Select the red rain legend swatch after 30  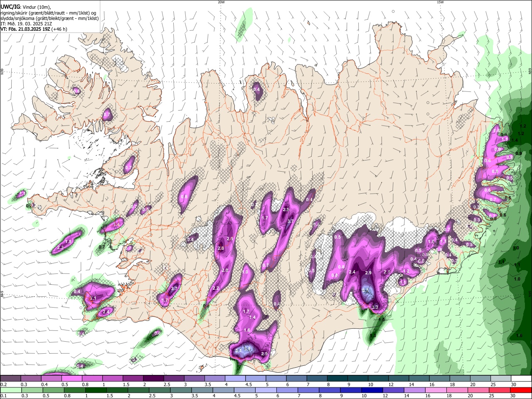[521, 390]
